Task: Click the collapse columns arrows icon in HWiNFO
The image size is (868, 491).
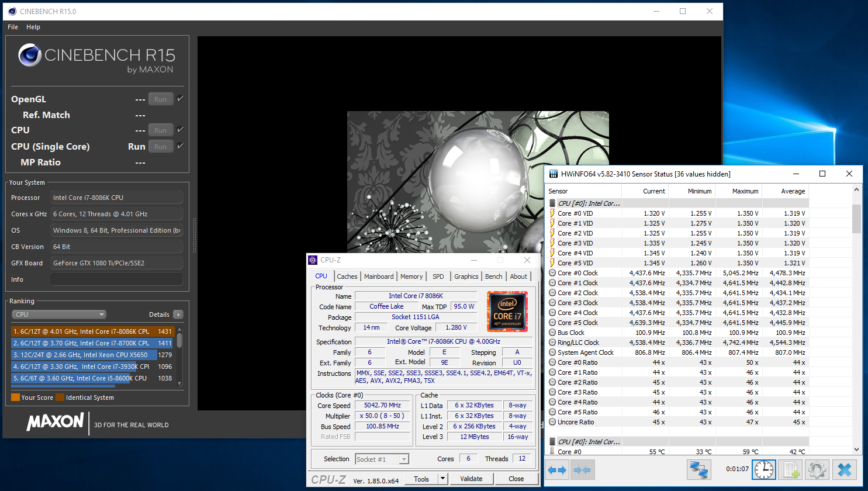Action: [x=582, y=469]
